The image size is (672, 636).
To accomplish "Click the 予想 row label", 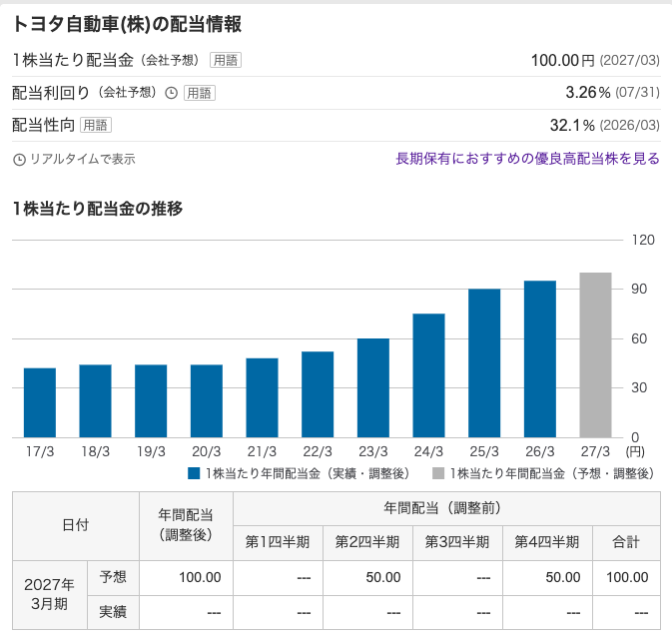I will point(113,577).
